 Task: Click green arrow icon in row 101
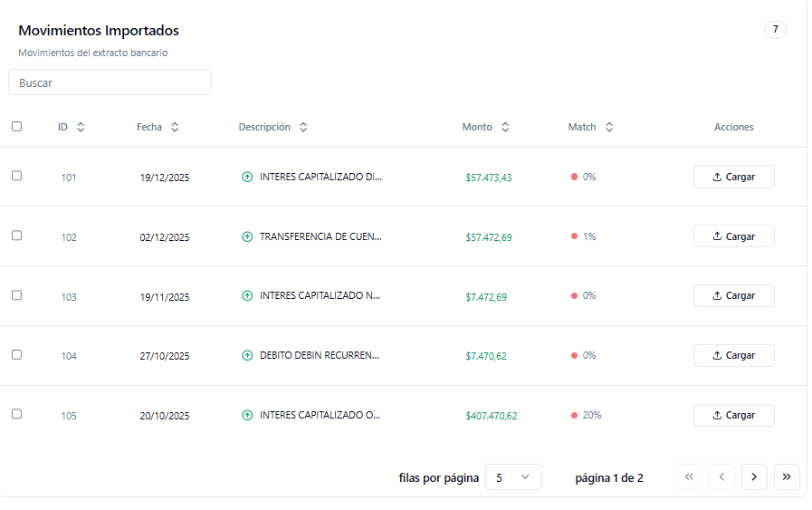pyautogui.click(x=247, y=178)
